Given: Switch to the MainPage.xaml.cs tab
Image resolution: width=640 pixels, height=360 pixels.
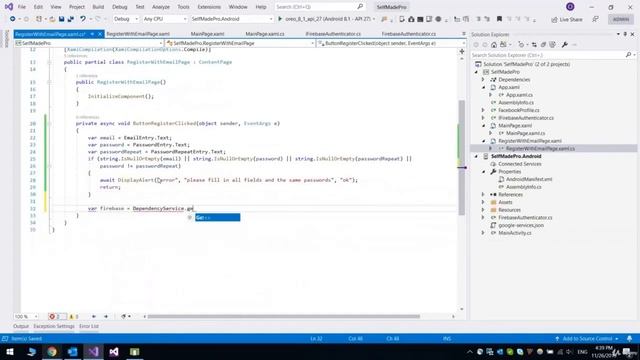Looking at the screenshot, I should point(265,34).
